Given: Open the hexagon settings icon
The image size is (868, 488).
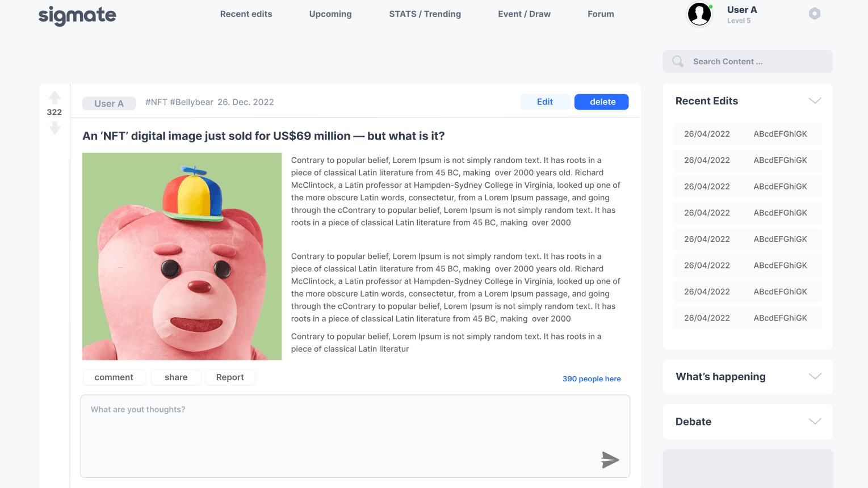Looking at the screenshot, I should (815, 14).
